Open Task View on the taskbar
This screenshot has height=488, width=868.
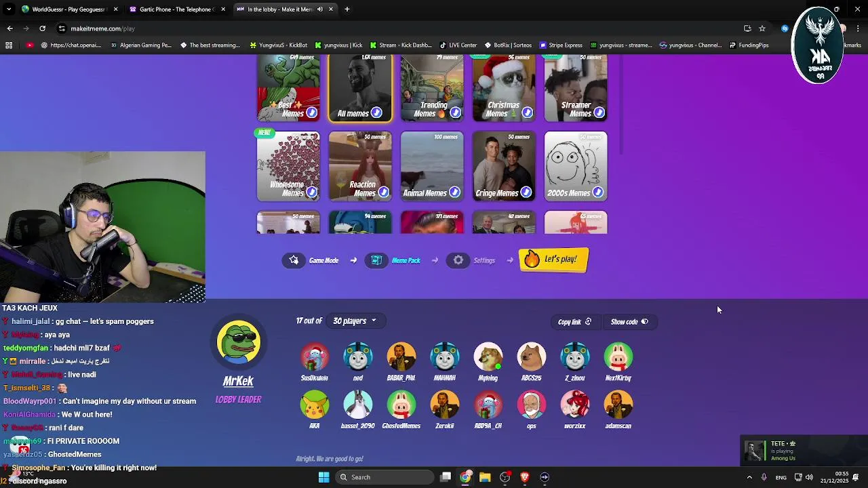tap(446, 477)
